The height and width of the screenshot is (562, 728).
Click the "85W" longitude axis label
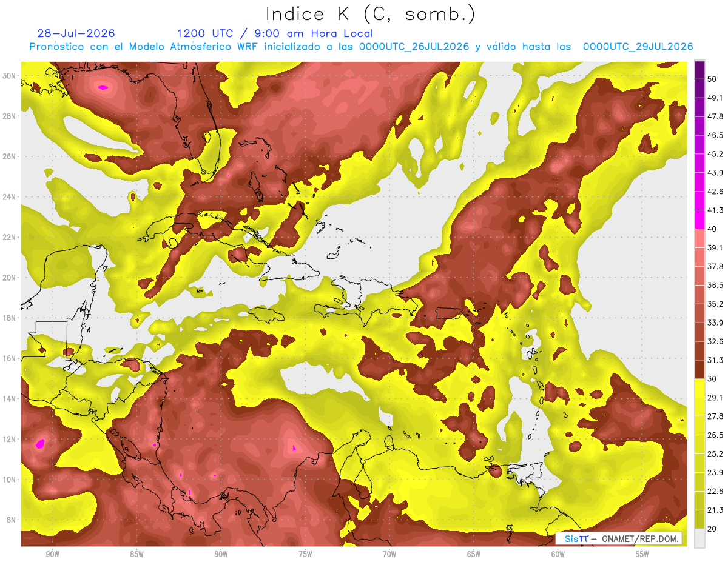click(x=136, y=554)
